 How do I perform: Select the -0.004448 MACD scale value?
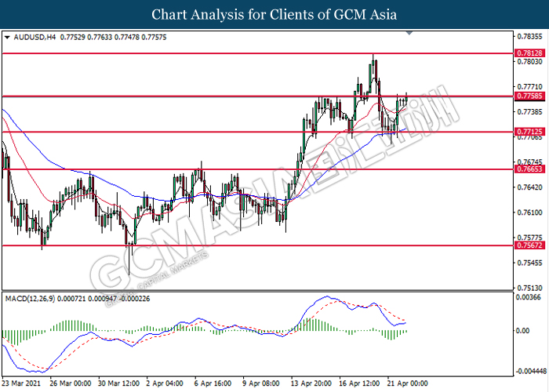[x=531, y=371]
